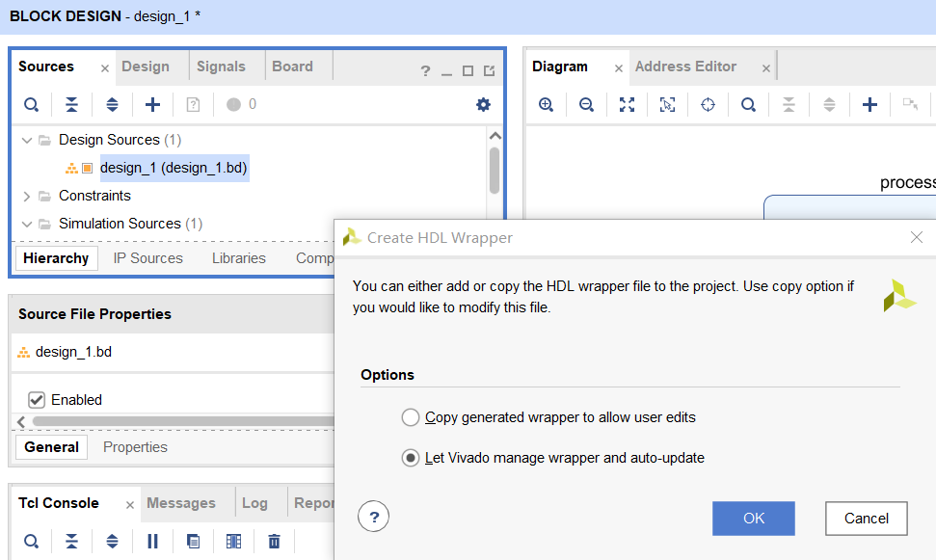Viewport: 936px width, 560px height.
Task: Expand all in the Tcl Console toolbar
Action: [112, 542]
